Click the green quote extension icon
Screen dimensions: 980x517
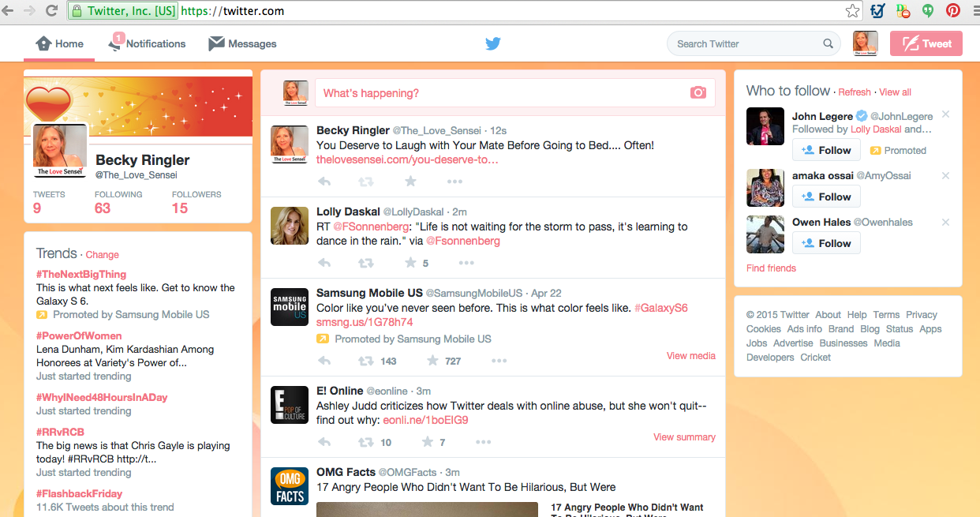coord(928,11)
